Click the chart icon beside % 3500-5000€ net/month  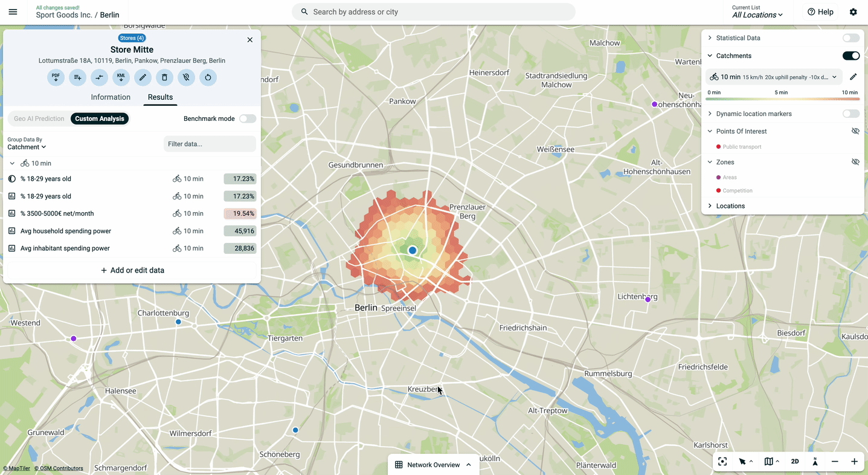tap(12, 213)
